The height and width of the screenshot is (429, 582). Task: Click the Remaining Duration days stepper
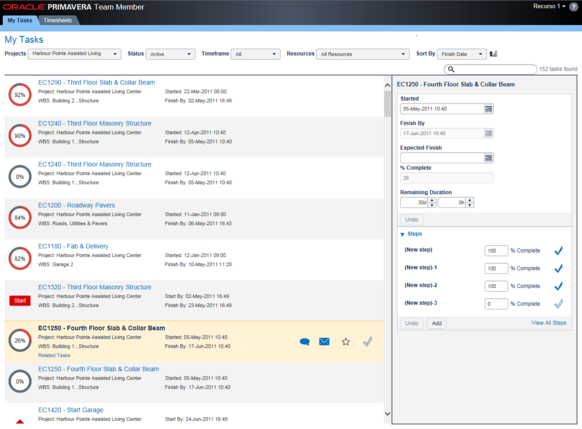432,203
